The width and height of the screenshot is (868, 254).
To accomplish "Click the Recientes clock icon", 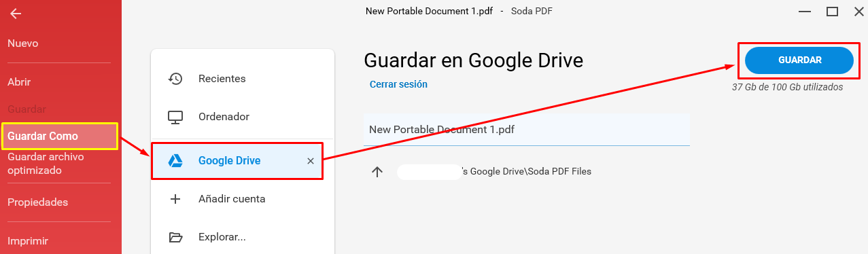I will click(175, 79).
